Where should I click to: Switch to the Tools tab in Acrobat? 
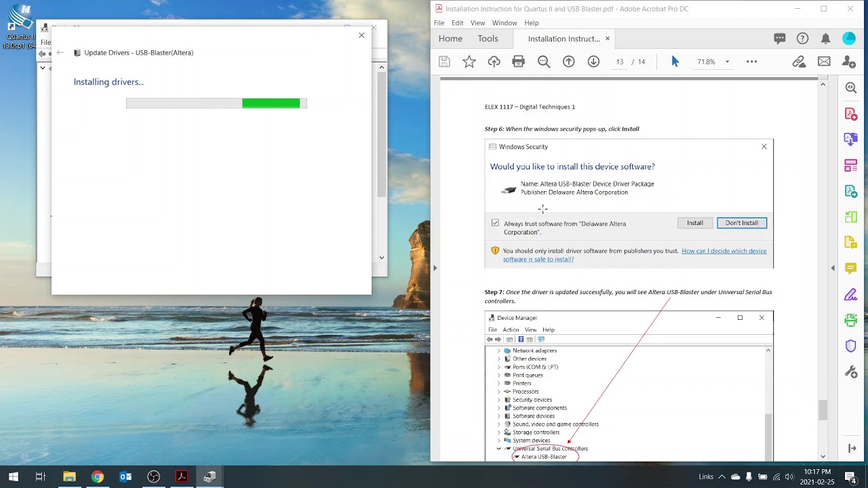tap(488, 39)
